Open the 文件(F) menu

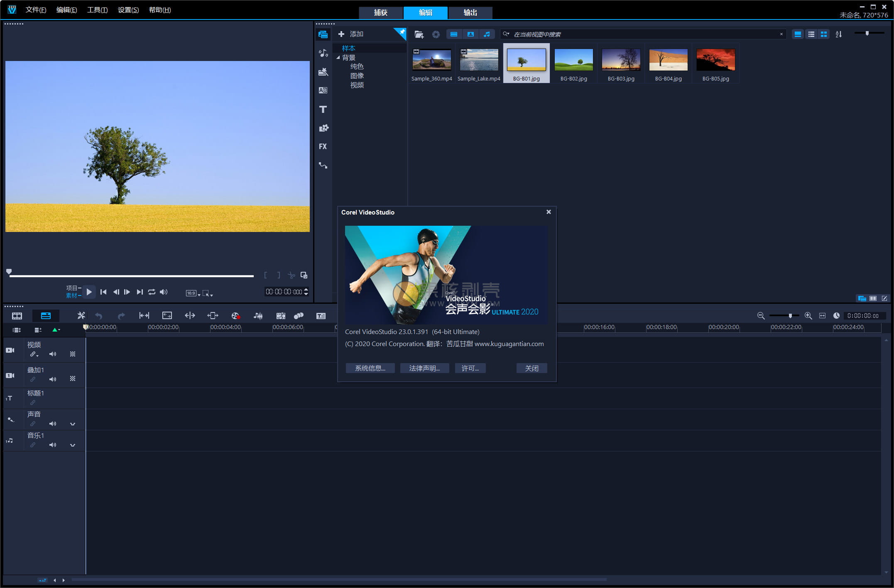pos(36,10)
